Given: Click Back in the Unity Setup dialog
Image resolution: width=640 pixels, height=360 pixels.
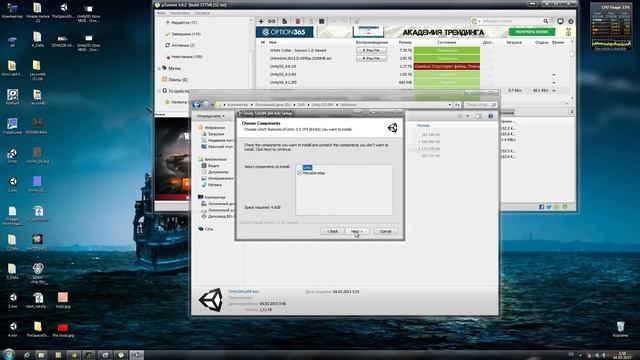Looking at the screenshot, I should click(x=332, y=231).
